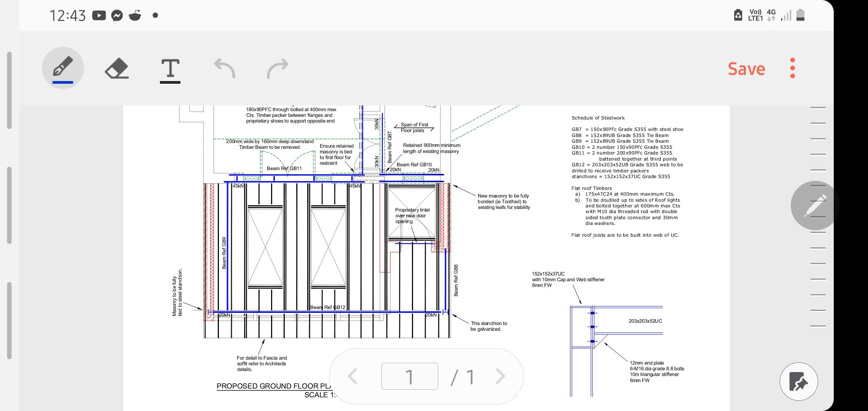Tap the 'Beam Ref GB10' label
Screen dimensions: 868x411
click(414, 165)
